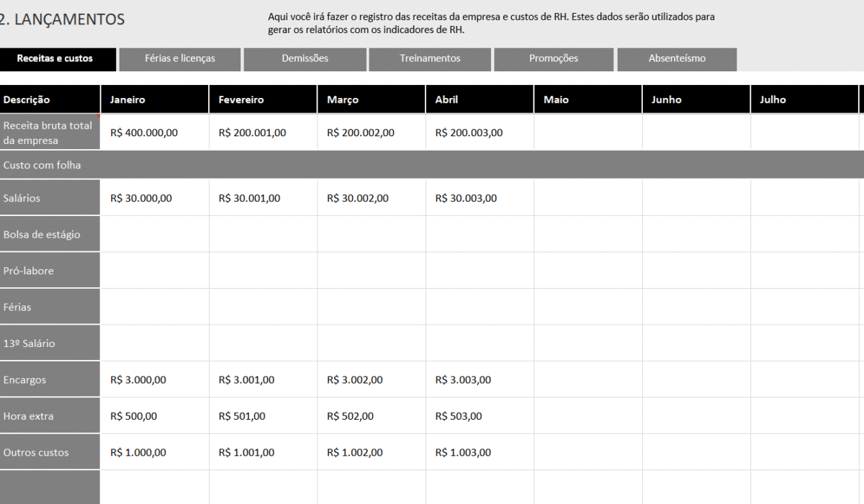Select the empty Maio gross revenue cell
Viewport: 864px width, 504px height.
pos(588,132)
